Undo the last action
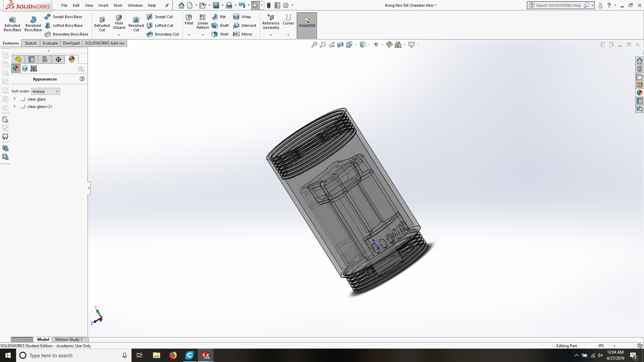Screen dimensions: 644x362 click(x=242, y=5)
